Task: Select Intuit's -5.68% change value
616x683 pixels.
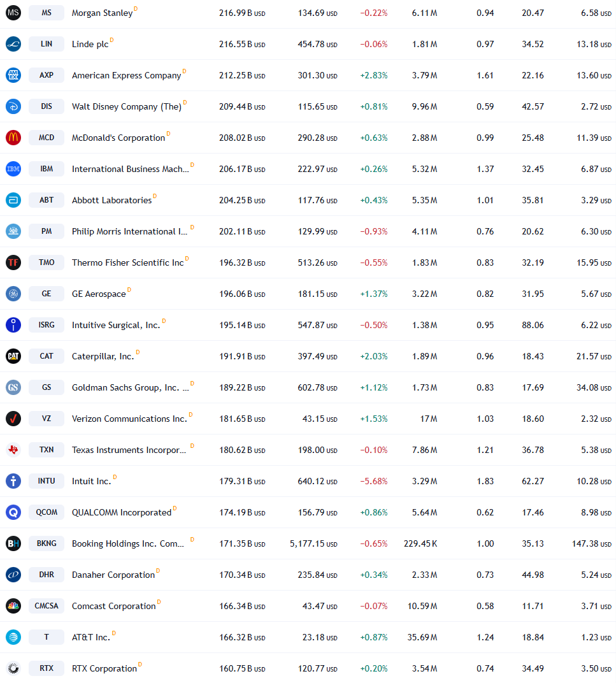Action: pyautogui.click(x=374, y=481)
